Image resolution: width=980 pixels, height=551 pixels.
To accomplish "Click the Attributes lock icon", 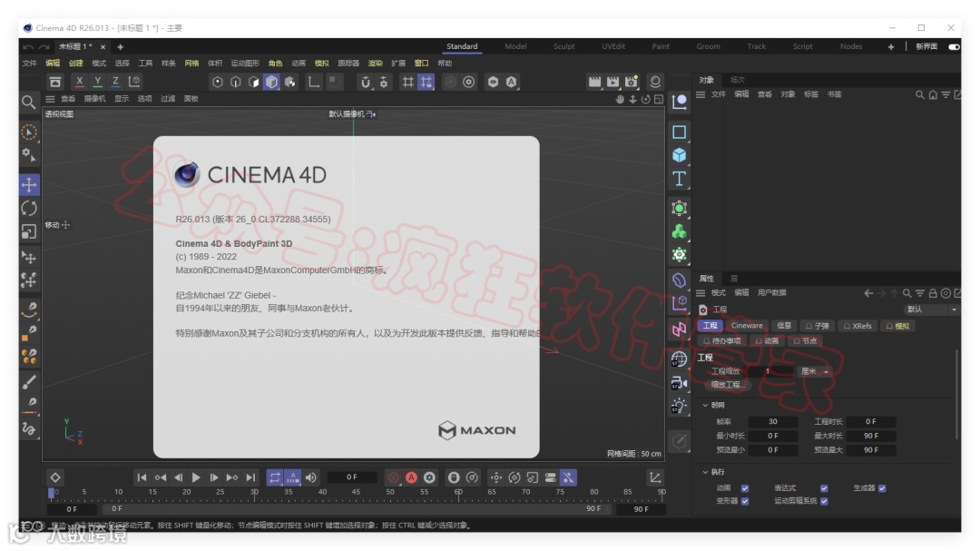I will tap(933, 292).
